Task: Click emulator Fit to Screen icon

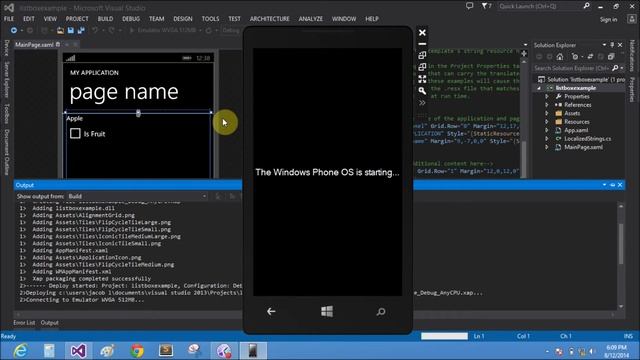Action: (x=422, y=79)
